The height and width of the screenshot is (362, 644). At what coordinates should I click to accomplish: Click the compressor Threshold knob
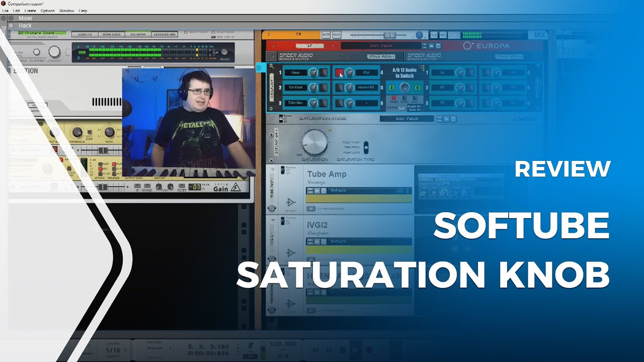[x=77, y=132]
